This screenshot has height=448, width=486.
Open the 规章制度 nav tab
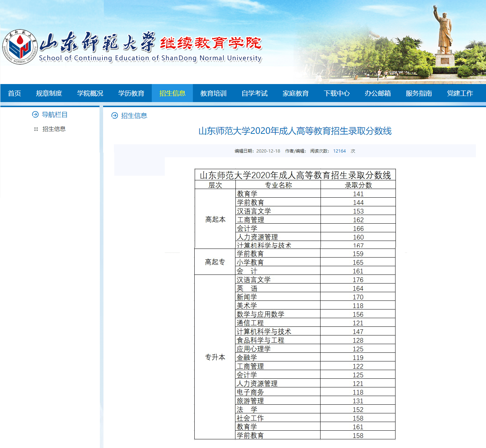49,93
